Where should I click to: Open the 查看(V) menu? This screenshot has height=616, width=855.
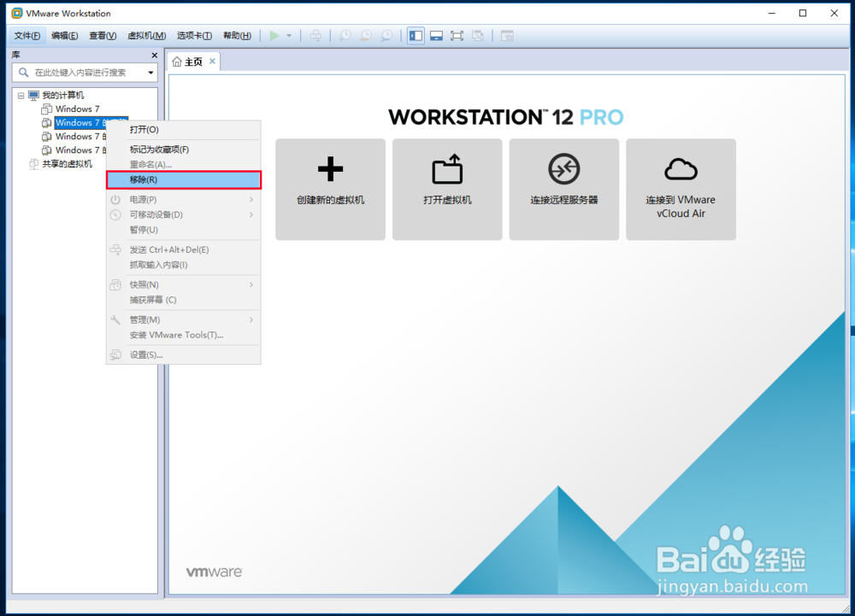pos(103,36)
